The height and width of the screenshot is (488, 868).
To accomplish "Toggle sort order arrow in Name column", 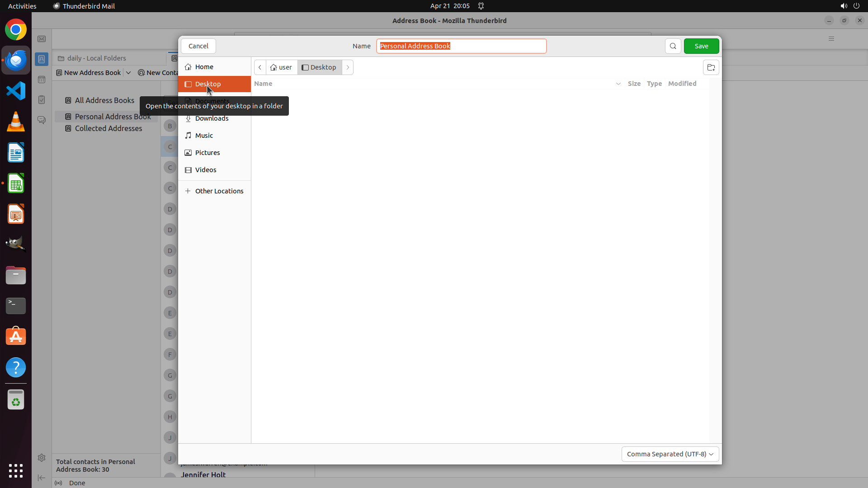I will pos(618,84).
